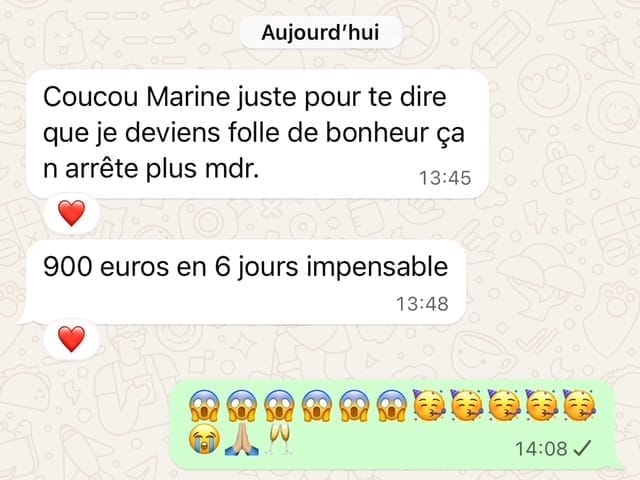Viewport: 640px width, 480px height.
Task: Click the heart reaction under the 900 euros message
Action: [71, 339]
